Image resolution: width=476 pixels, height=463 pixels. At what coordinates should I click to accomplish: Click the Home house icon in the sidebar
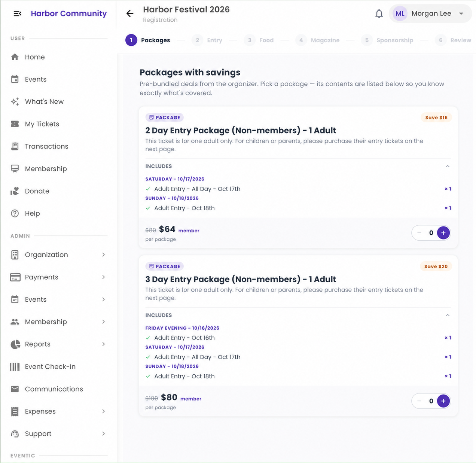[15, 57]
